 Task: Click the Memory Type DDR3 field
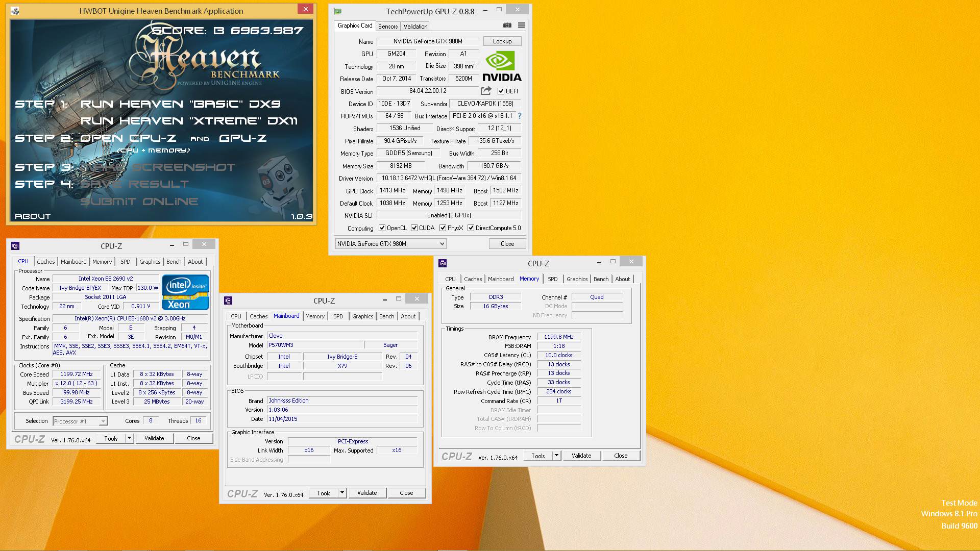point(496,297)
